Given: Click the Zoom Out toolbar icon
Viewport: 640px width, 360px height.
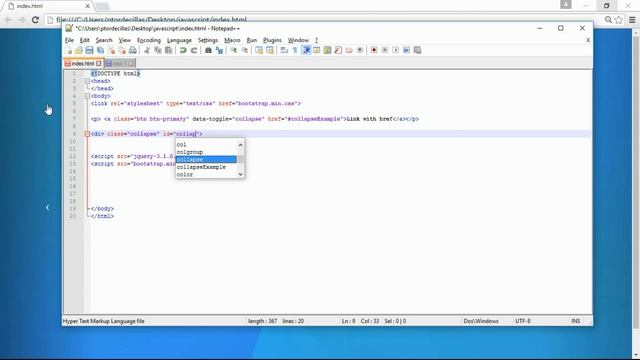Looking at the screenshot, I should click(x=244, y=50).
